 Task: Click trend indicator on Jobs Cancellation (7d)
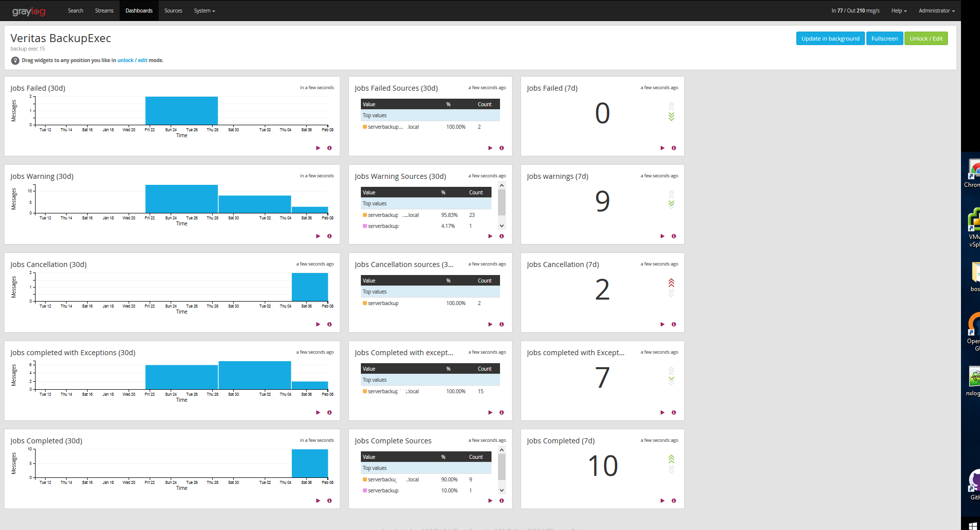671,288
